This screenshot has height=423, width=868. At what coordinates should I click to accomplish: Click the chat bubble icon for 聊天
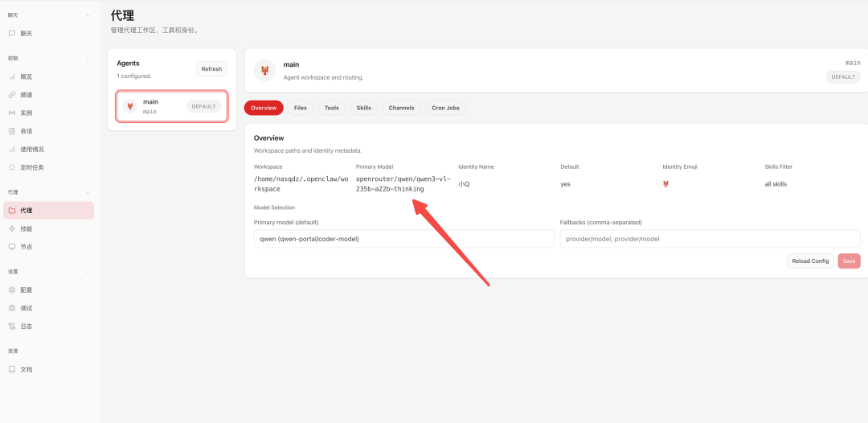point(12,33)
